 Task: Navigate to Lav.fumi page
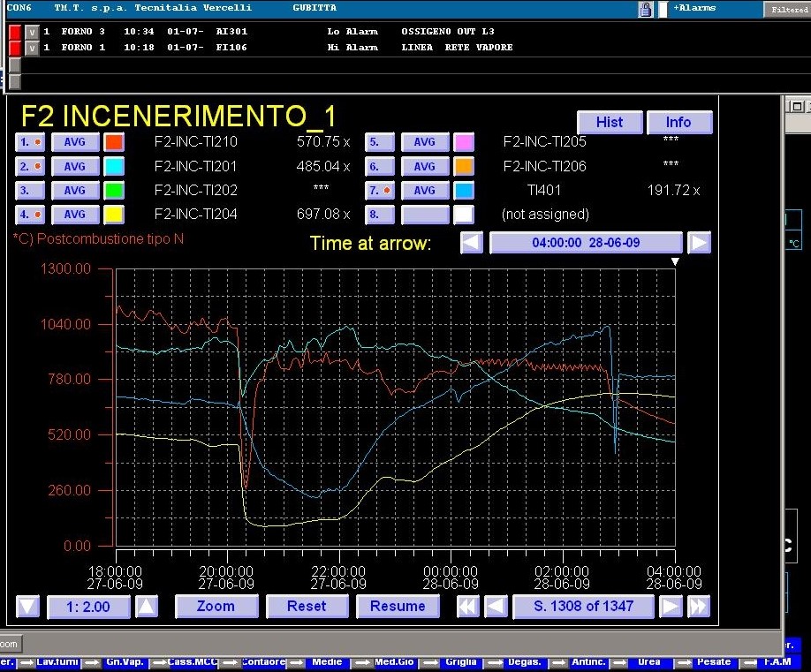click(x=57, y=661)
